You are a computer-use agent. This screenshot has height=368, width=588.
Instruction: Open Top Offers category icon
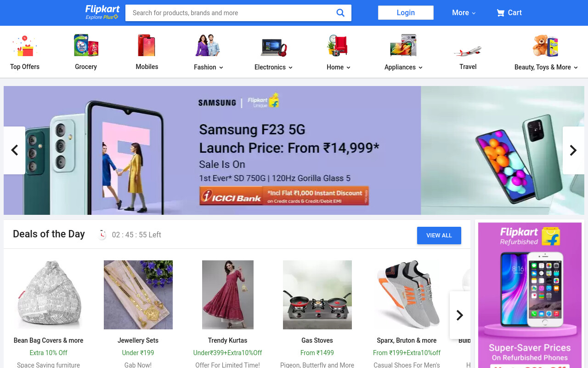25,46
